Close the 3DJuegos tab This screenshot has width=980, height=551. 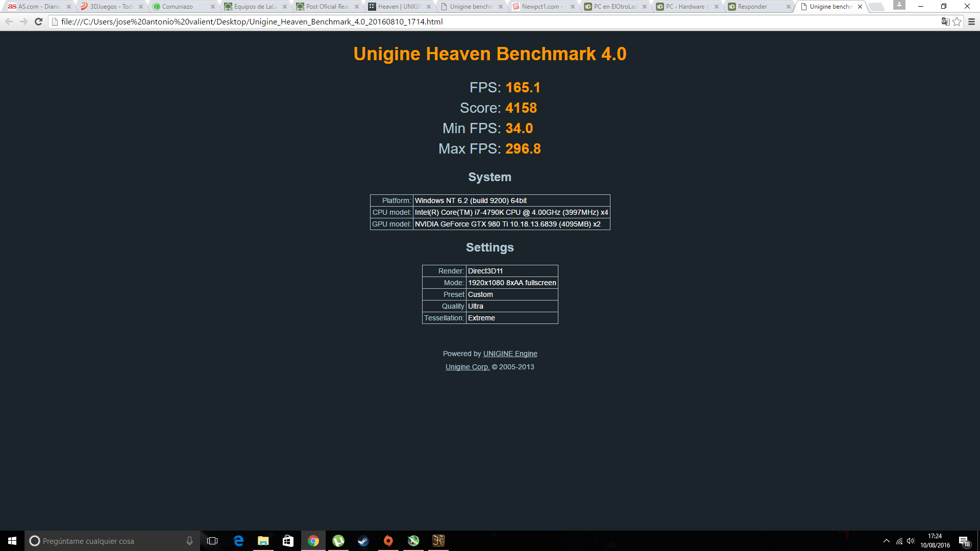click(x=141, y=7)
